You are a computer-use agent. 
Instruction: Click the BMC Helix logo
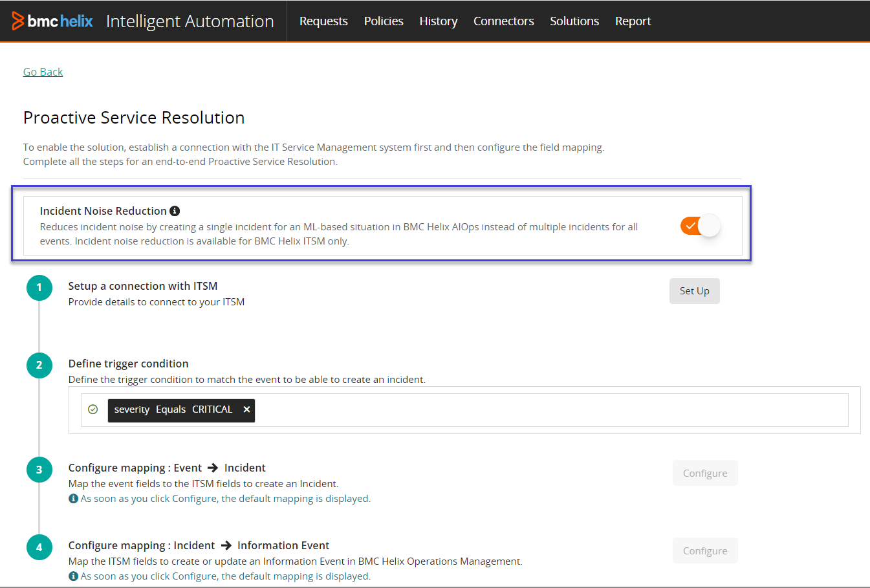(52, 21)
